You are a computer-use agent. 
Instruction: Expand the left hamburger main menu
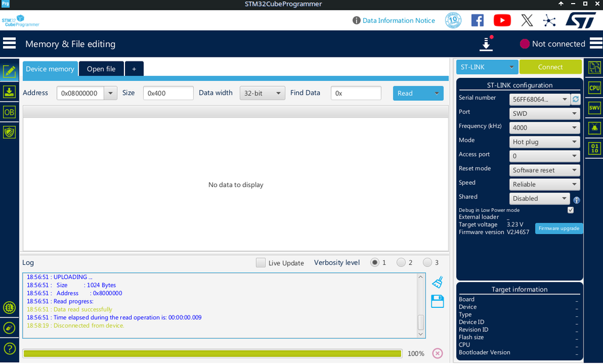click(x=9, y=43)
